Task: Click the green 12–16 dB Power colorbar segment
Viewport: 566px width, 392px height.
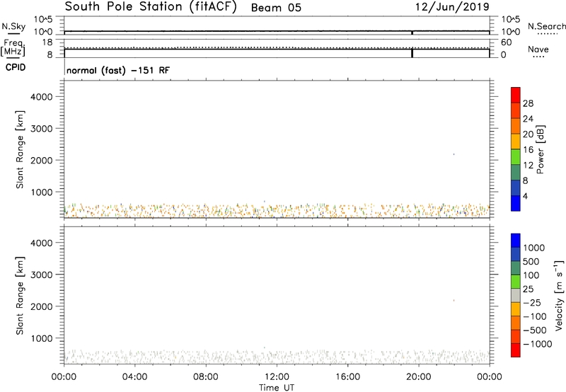Action: point(516,157)
